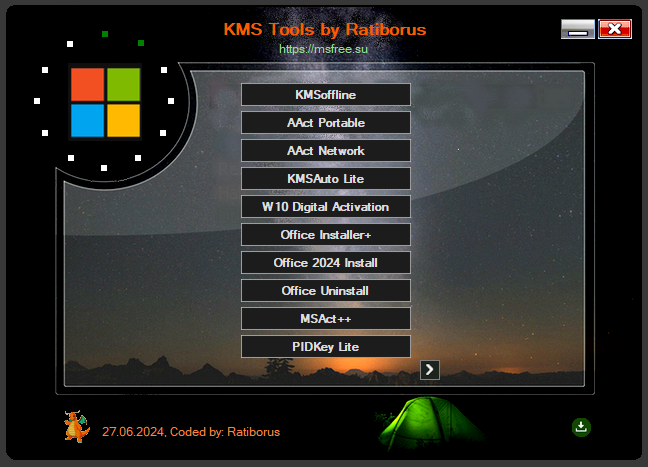648x467 pixels.
Task: Open W10 Digital Activation
Action: pos(325,206)
